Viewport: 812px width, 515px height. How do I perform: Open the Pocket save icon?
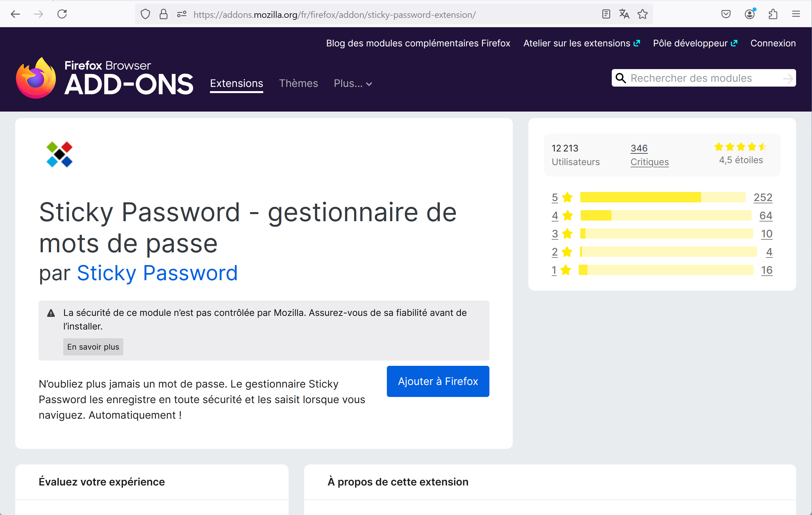[x=726, y=14]
